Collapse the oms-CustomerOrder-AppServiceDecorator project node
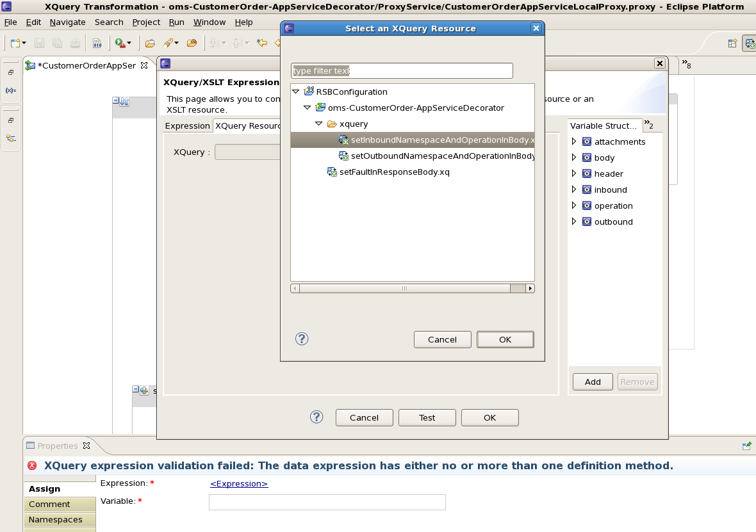The width and height of the screenshot is (756, 532). 307,108
